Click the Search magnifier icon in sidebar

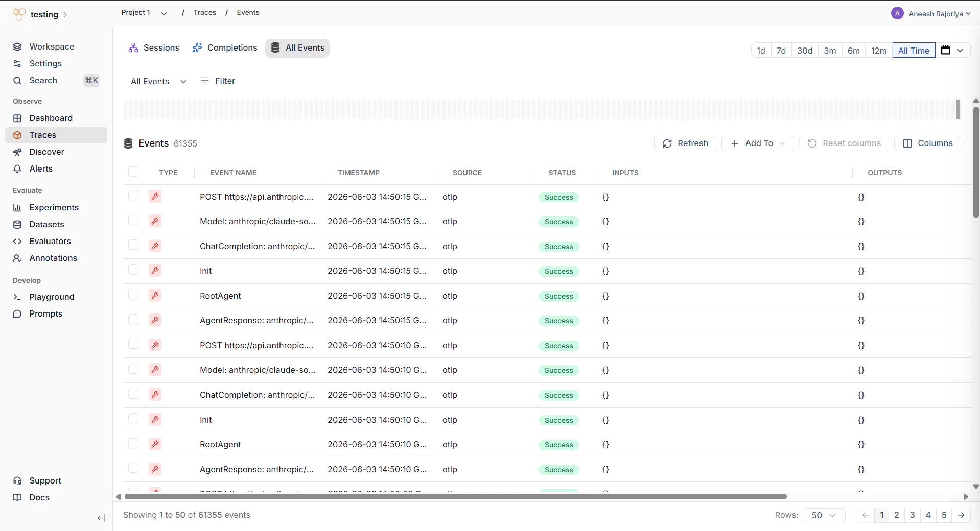[17, 81]
